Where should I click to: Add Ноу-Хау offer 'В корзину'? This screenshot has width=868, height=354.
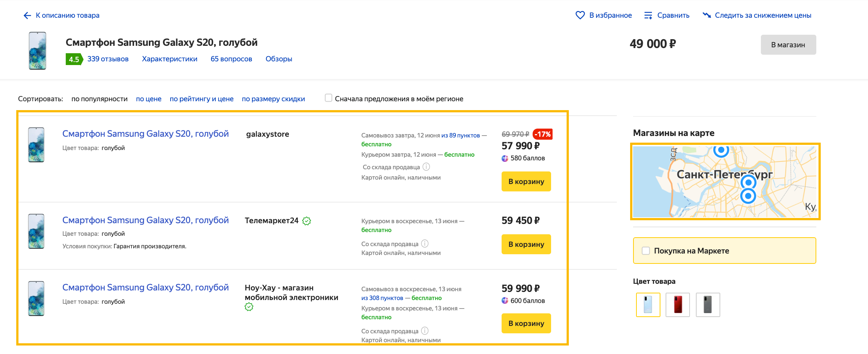pyautogui.click(x=526, y=323)
